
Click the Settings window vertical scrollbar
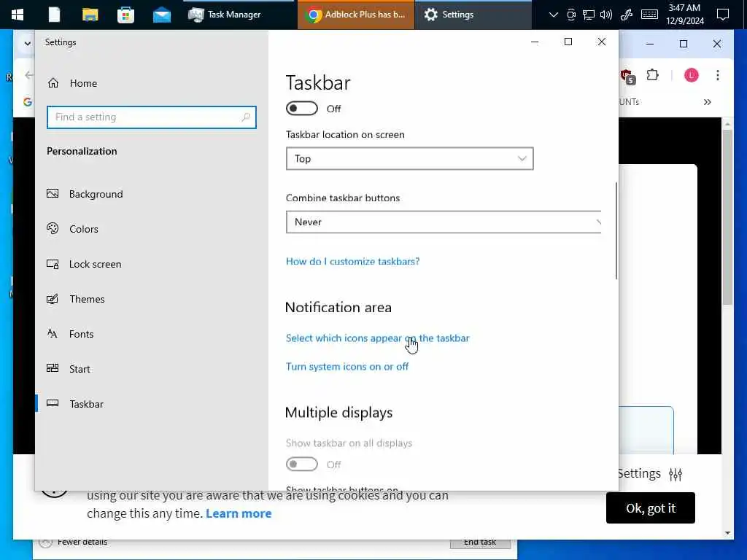point(616,230)
